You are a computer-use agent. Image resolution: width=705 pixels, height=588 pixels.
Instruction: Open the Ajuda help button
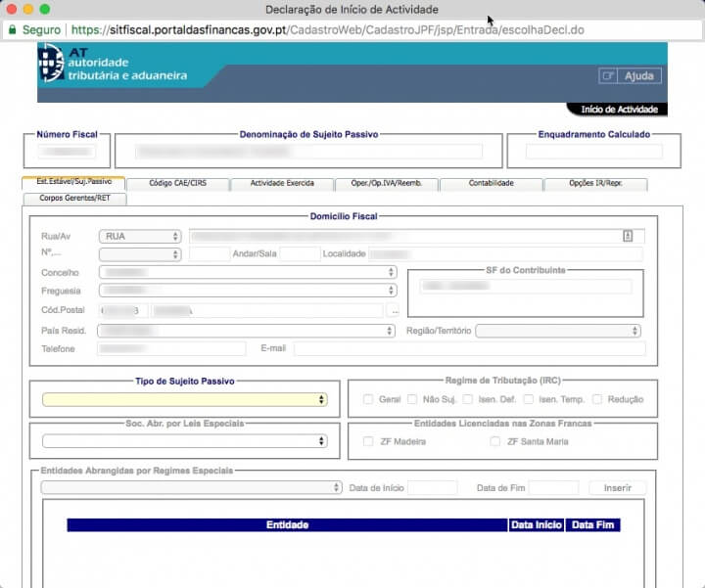[630, 76]
